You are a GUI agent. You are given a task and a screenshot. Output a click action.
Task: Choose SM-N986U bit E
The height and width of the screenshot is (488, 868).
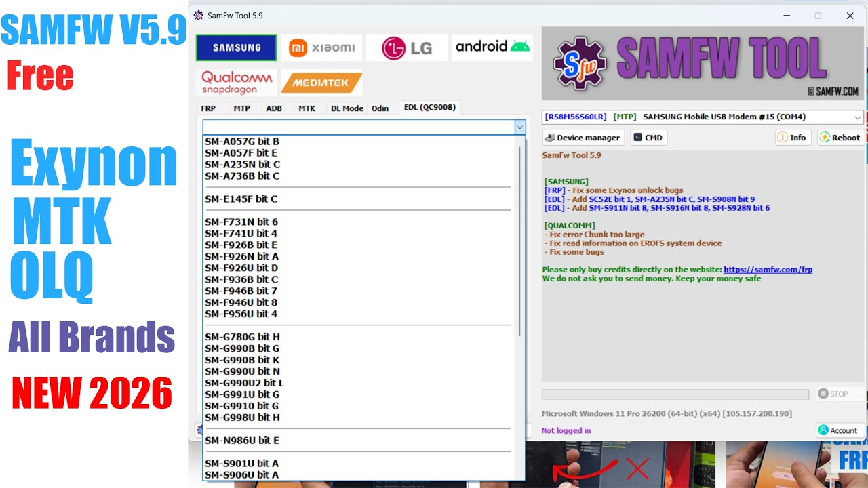pyautogui.click(x=242, y=441)
